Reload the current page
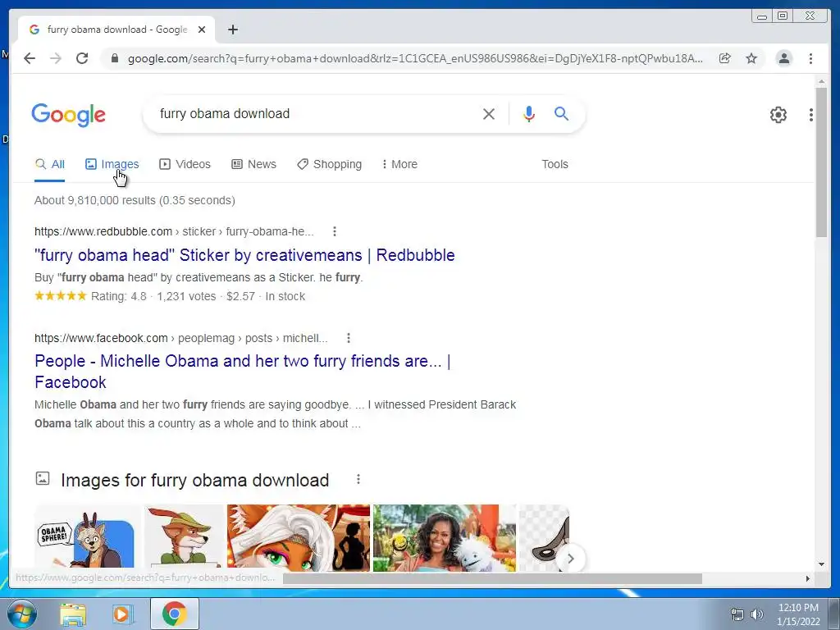The height and width of the screenshot is (630, 840). coord(82,58)
